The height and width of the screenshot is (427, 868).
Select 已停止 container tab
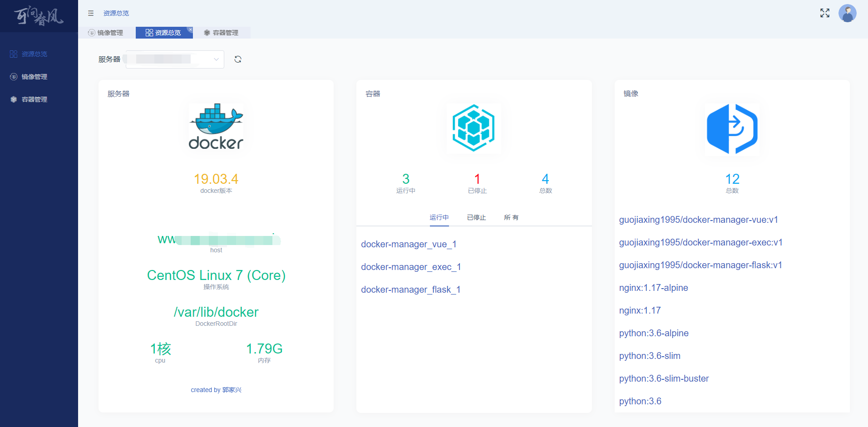(x=476, y=217)
